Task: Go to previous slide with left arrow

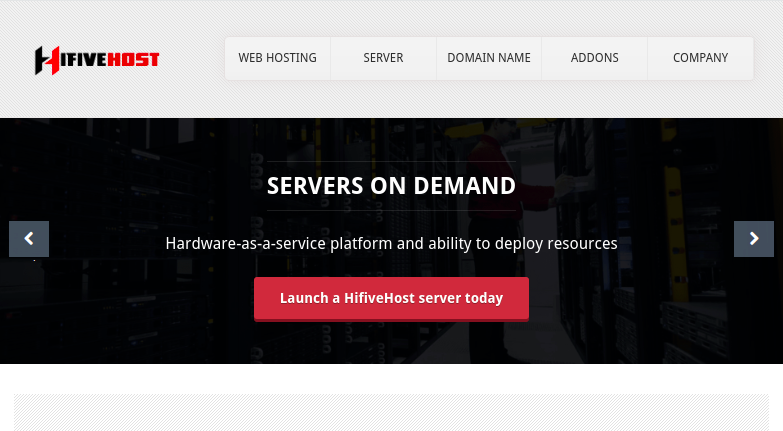Action: point(29,239)
